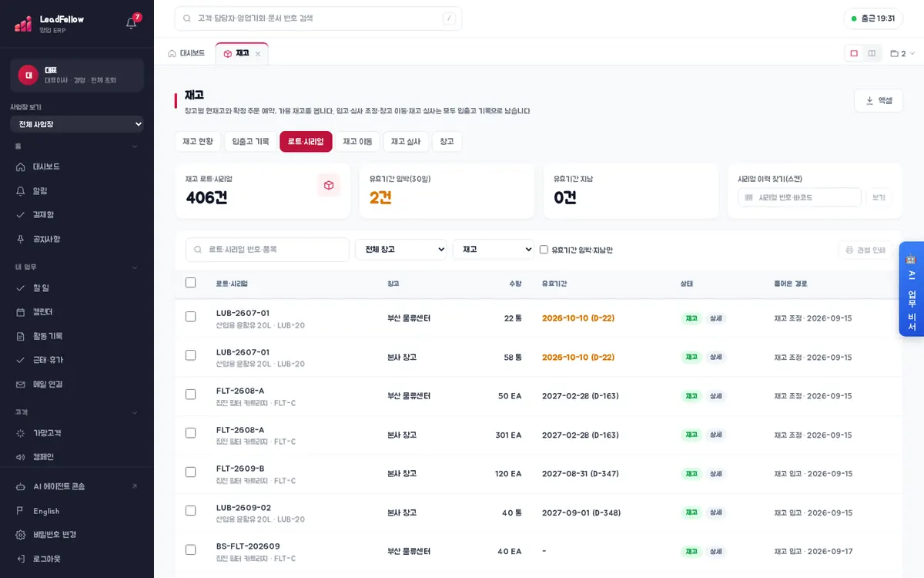Open 할 일 in the sidebar
924x578 pixels.
click(77, 287)
